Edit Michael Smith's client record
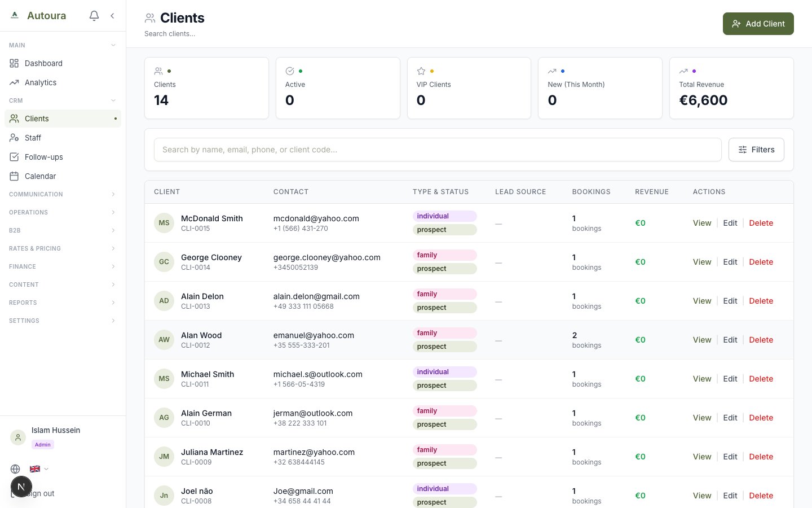This screenshot has height=508, width=812. pos(730,379)
